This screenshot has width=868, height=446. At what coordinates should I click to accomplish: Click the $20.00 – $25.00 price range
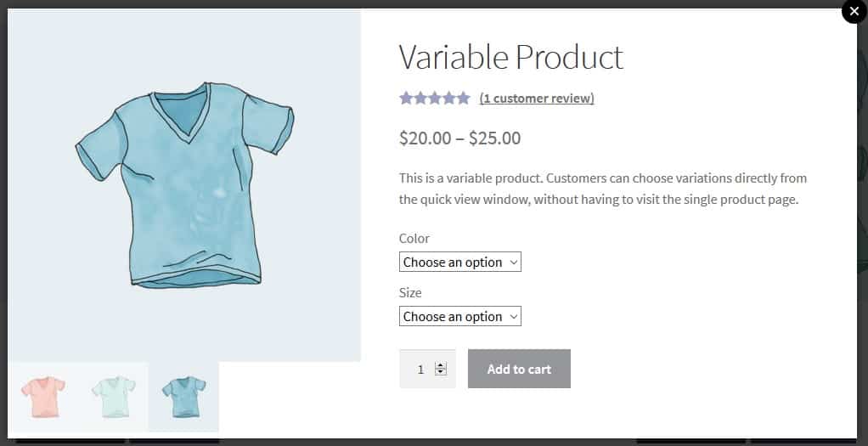pos(459,138)
